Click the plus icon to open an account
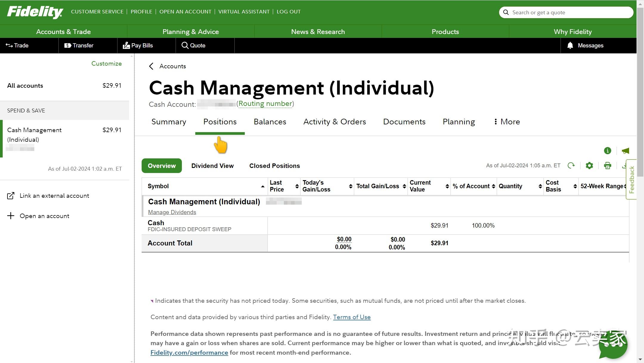Viewport: 644px width, 363px height. click(11, 216)
